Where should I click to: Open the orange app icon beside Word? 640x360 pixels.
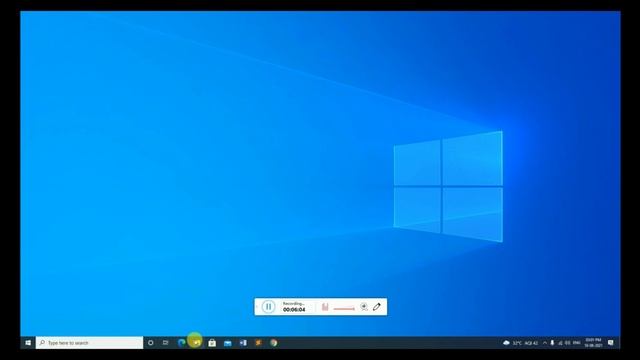[258, 343]
